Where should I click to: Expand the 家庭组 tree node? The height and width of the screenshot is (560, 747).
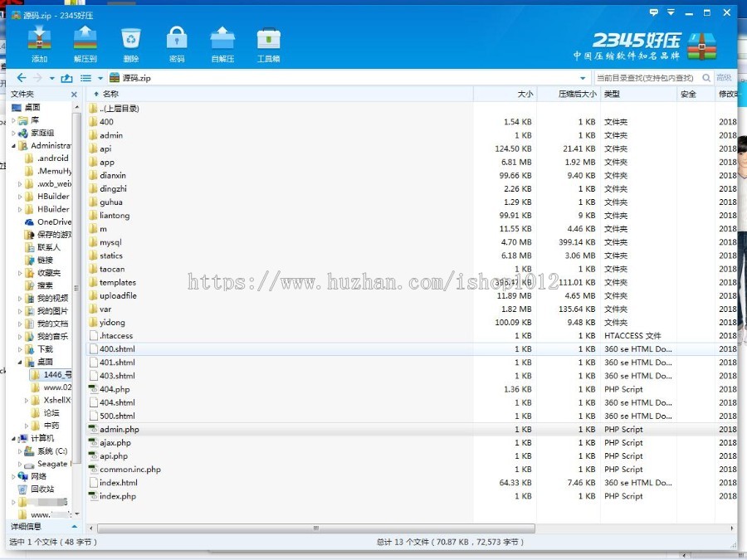(13, 133)
